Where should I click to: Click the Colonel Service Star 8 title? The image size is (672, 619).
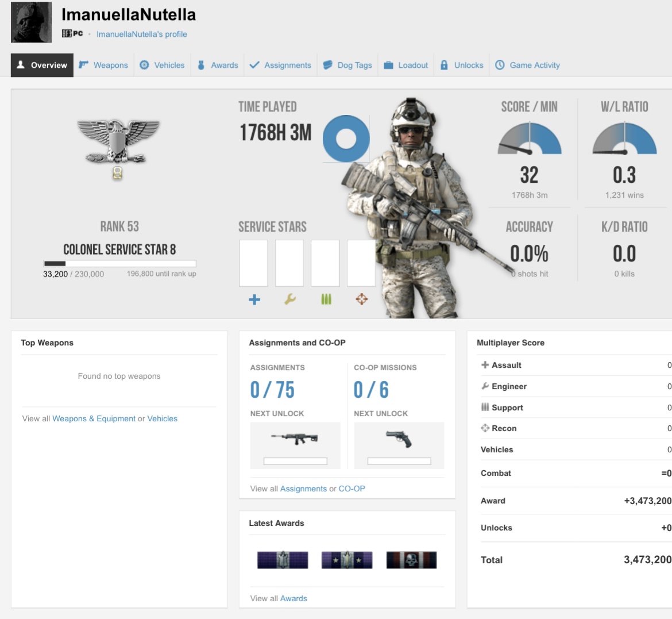tap(119, 249)
